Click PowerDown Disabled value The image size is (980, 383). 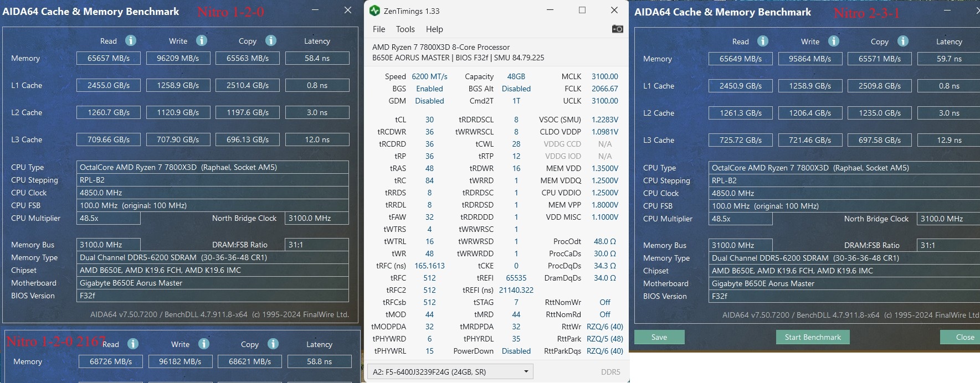click(516, 351)
